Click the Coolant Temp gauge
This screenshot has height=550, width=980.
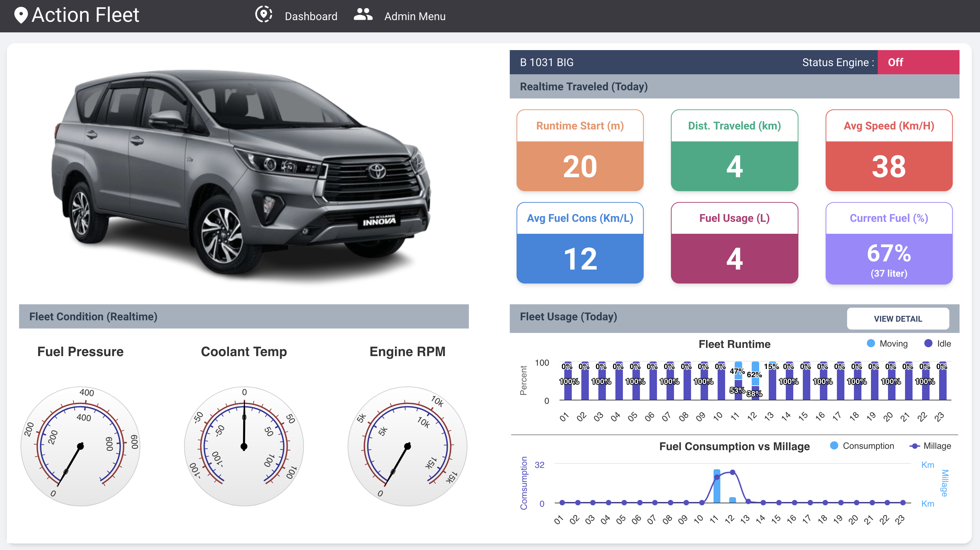(244, 446)
